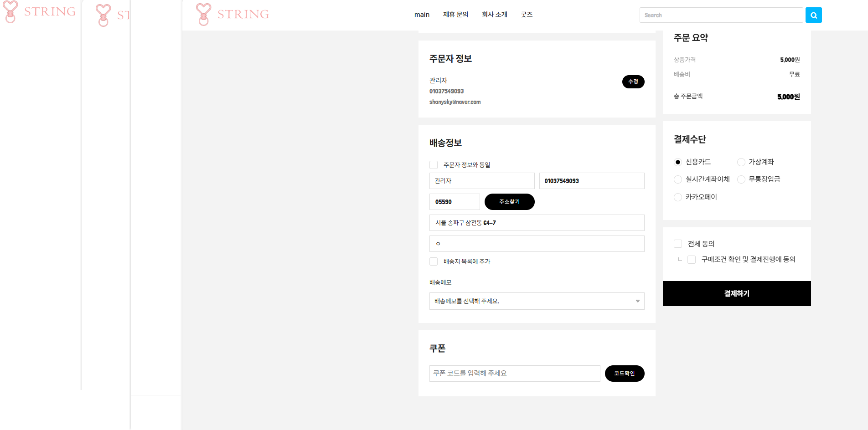The width and height of the screenshot is (868, 430).
Task: Open the 제휴 문의 menu item
Action: coord(455,15)
